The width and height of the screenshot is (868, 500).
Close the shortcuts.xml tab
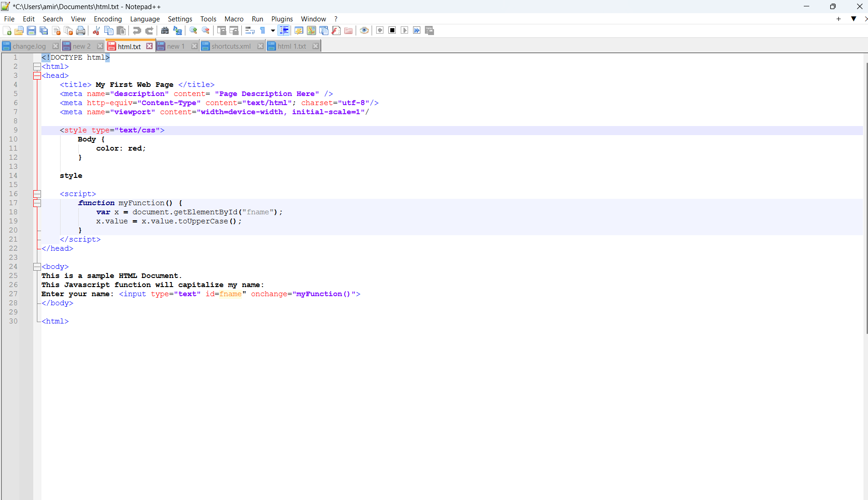(260, 46)
